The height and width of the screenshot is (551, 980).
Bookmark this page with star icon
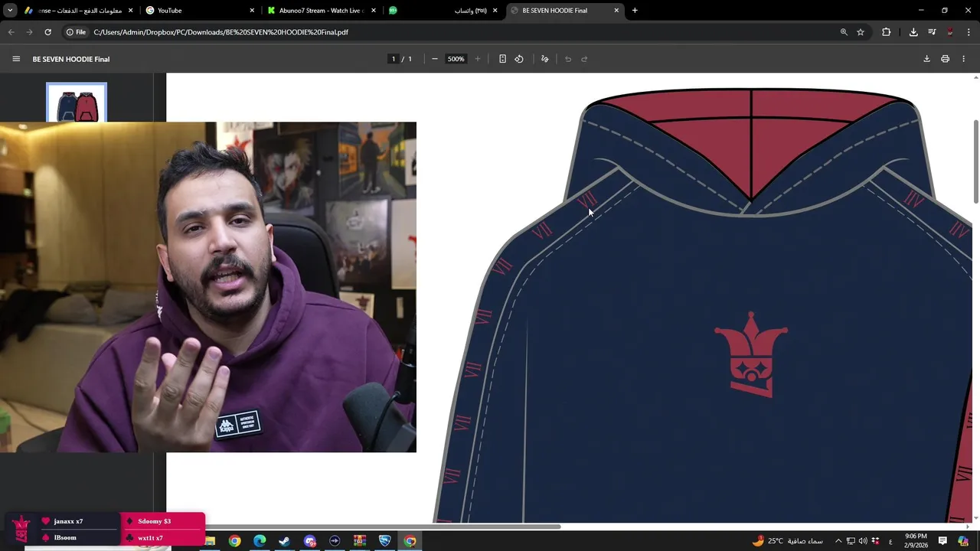point(861,32)
